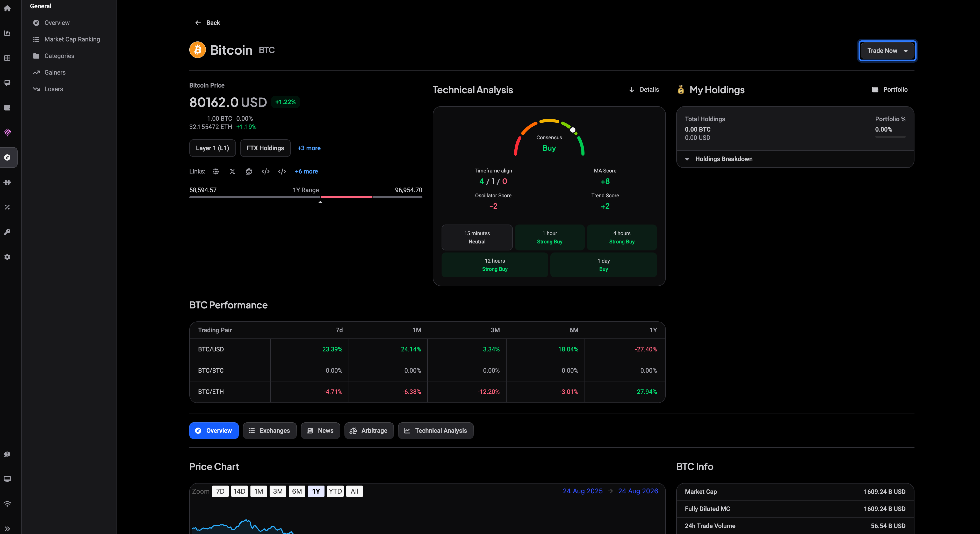Click the Layer 1 (L1) tag

212,148
